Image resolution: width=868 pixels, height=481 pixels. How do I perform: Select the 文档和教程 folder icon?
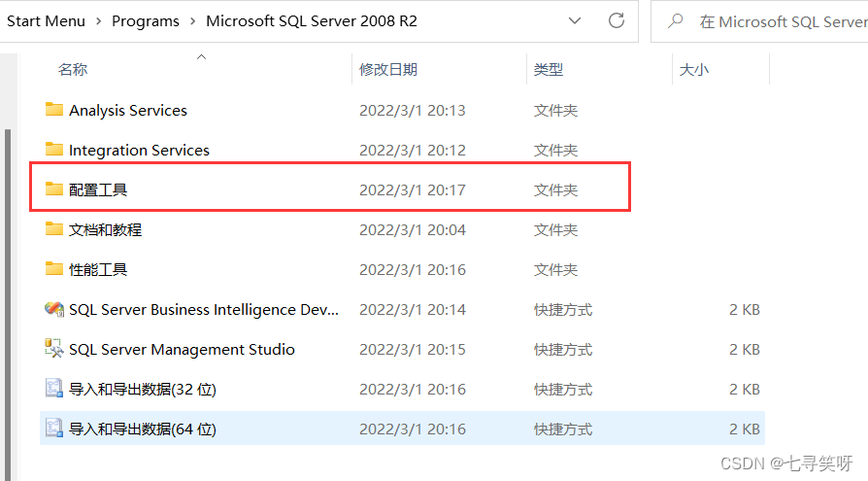[53, 229]
